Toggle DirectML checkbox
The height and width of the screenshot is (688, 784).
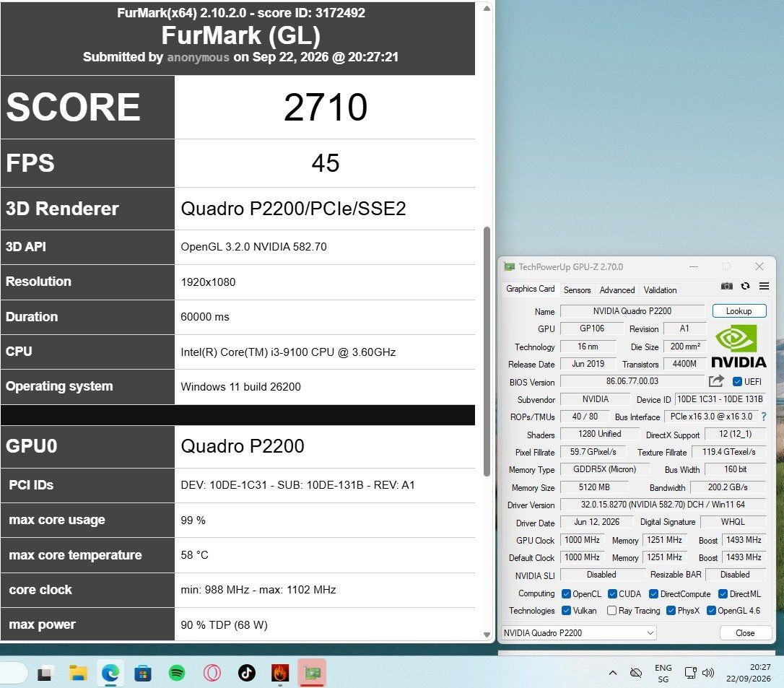click(723, 593)
